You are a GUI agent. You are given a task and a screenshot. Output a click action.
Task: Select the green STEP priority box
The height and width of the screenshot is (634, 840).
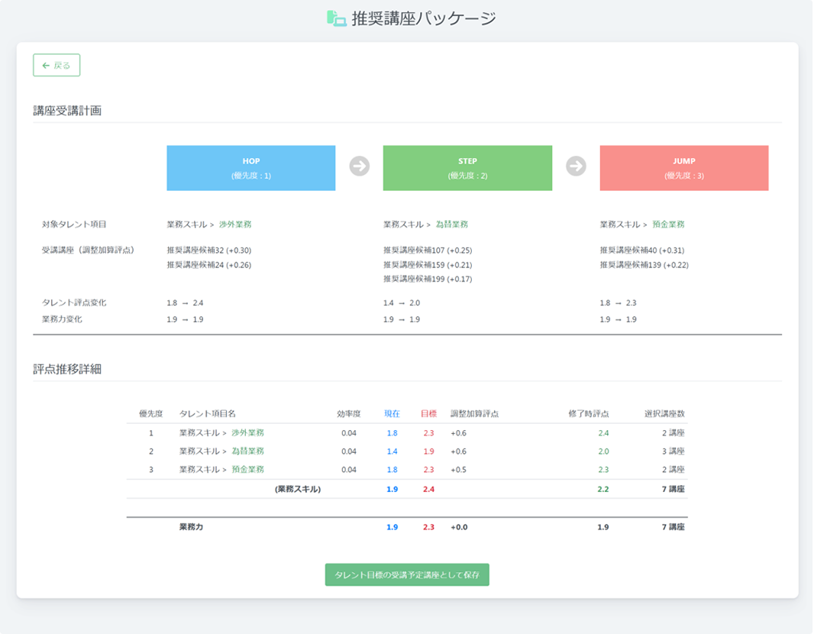[467, 168]
